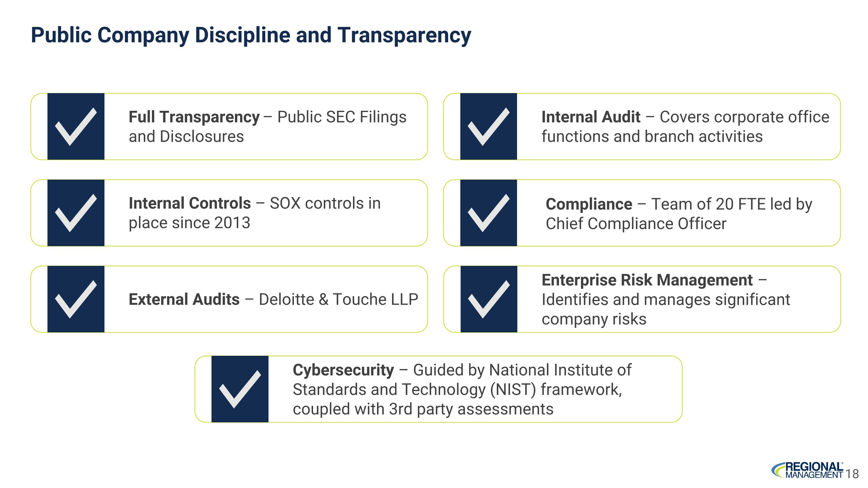The image size is (868, 488).
Task: Select the slide title 'Public Company Discipline and Transparency'
Action: (251, 35)
